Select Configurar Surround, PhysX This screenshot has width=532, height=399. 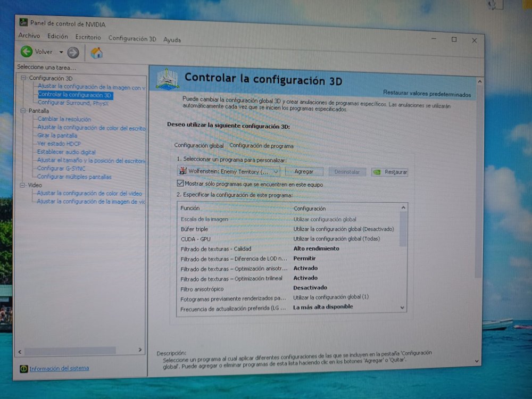pos(73,103)
